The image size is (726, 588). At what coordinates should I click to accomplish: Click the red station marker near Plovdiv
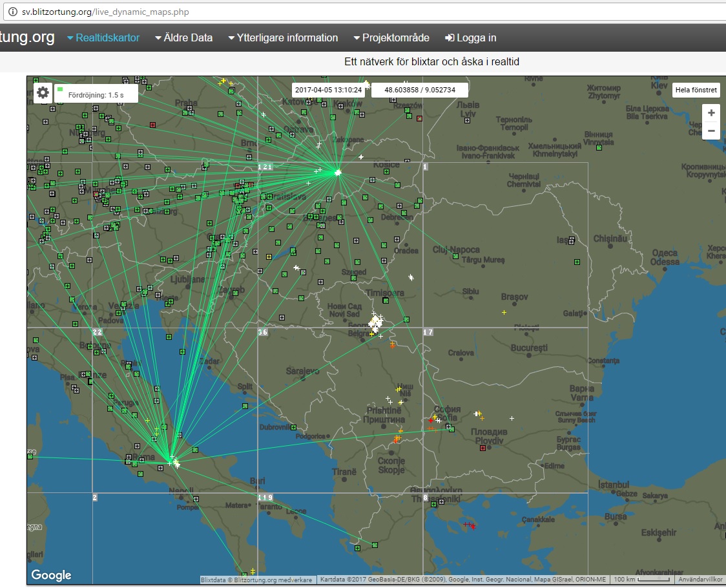coord(483,448)
